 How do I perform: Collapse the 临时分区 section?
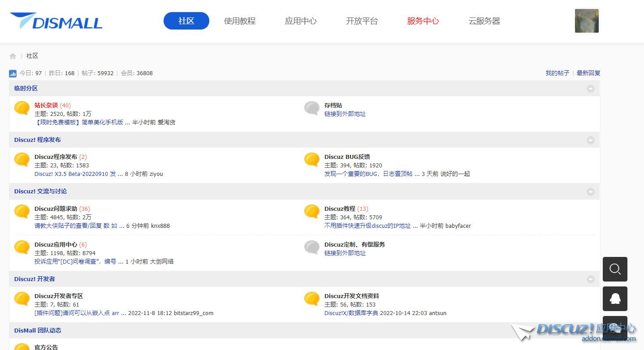(590, 89)
